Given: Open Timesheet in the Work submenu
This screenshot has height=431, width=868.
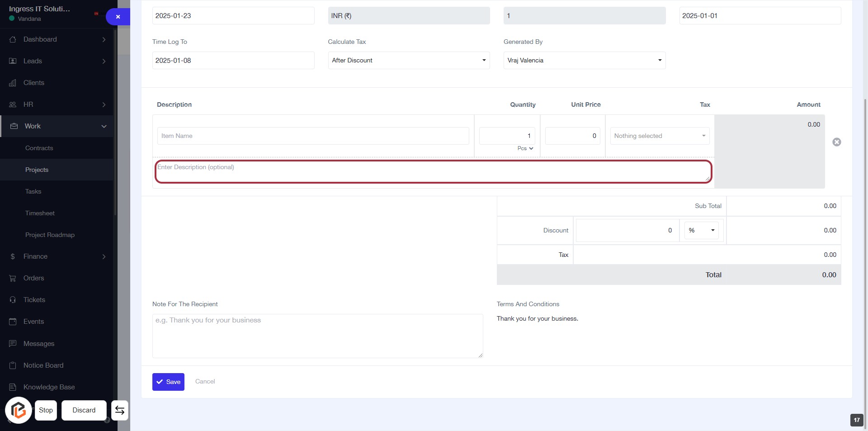Looking at the screenshot, I should 40,213.
